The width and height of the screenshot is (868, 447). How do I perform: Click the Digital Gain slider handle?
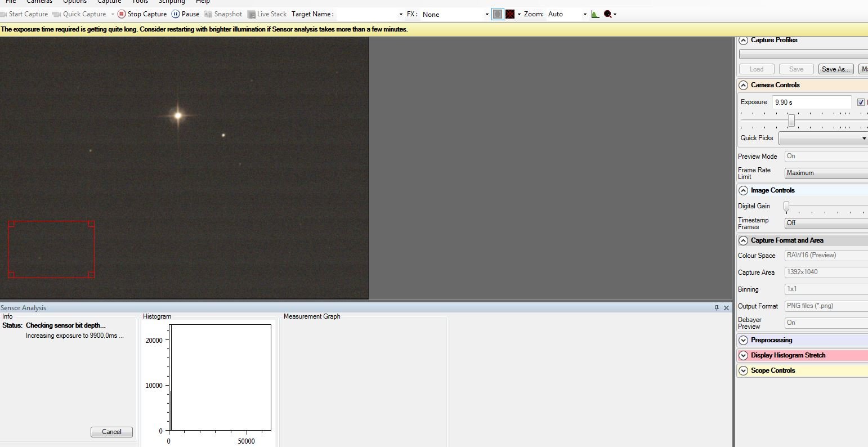coord(786,207)
